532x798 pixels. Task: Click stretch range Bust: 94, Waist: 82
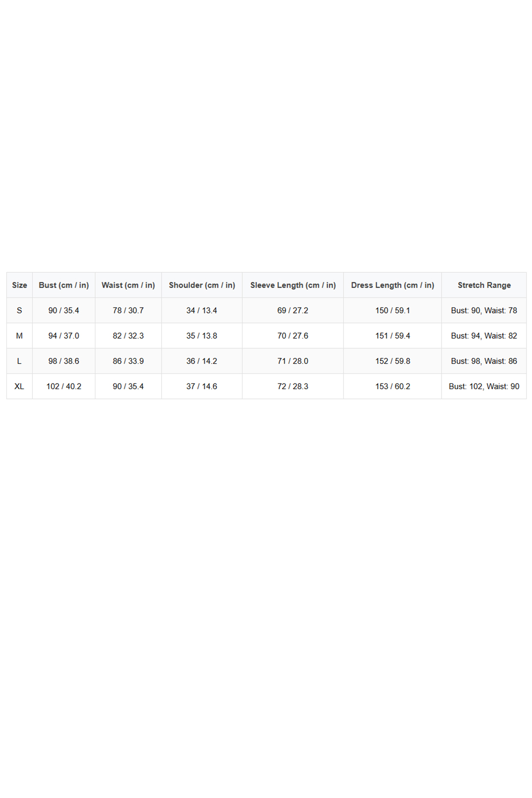tap(484, 336)
